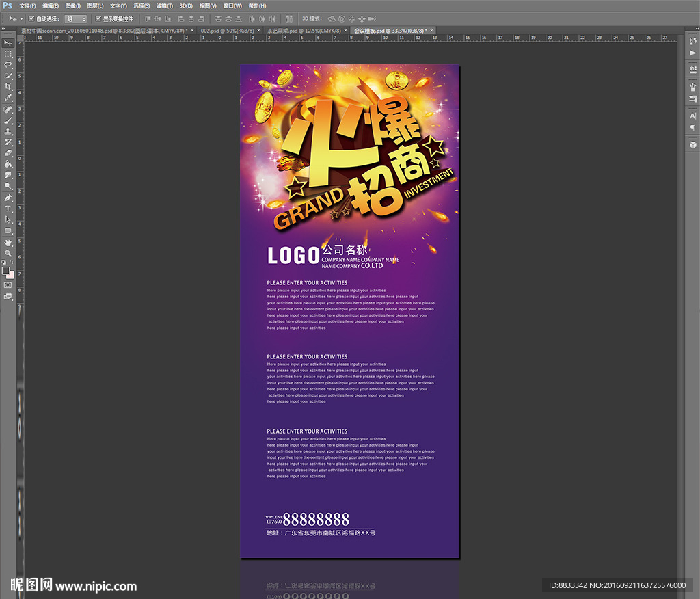Click the 3D rotate mode icon
700x599 pixels.
[332, 18]
